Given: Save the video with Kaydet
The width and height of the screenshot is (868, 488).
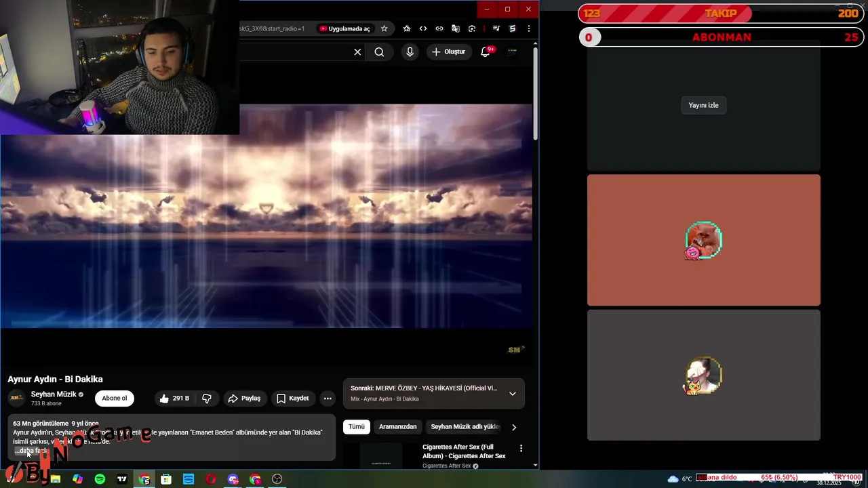Looking at the screenshot, I should pos(293,399).
